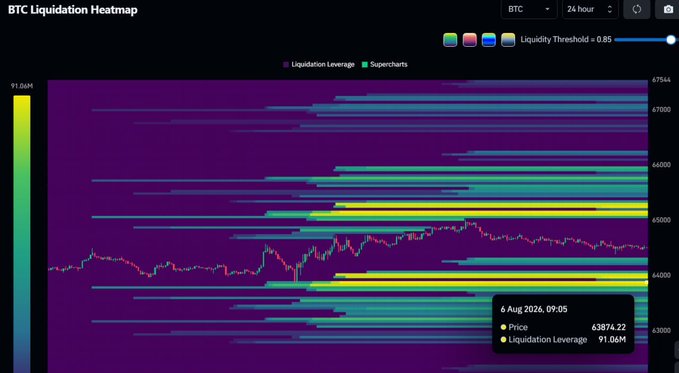Click the 64000 price axis label
This screenshot has height=373, width=679.
tap(661, 275)
